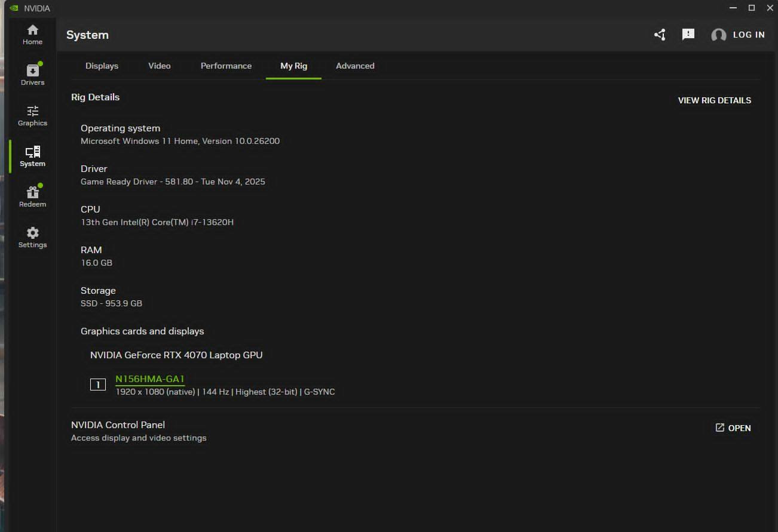Click the N156HMA-GA1 display link
Screen dimensions: 778x532
(x=150, y=379)
